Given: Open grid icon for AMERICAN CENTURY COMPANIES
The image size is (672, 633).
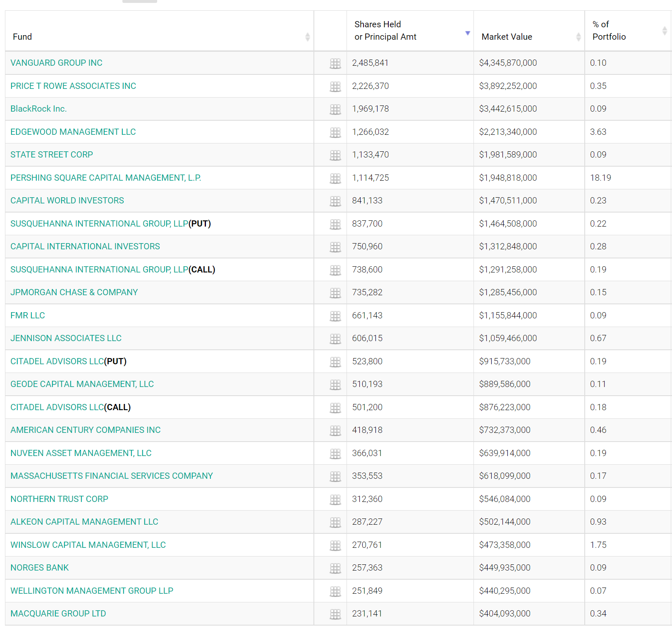Looking at the screenshot, I should click(335, 430).
